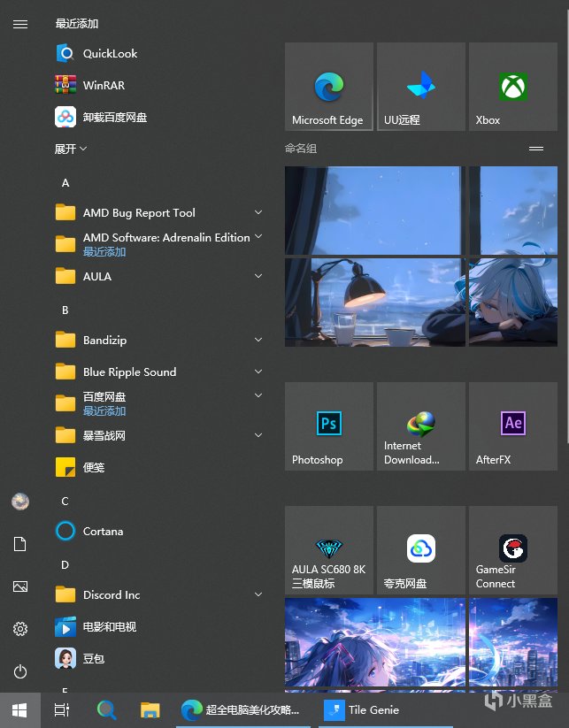Expand the AMD Bug Report Tool folder
569x728 pixels.
pyautogui.click(x=158, y=212)
